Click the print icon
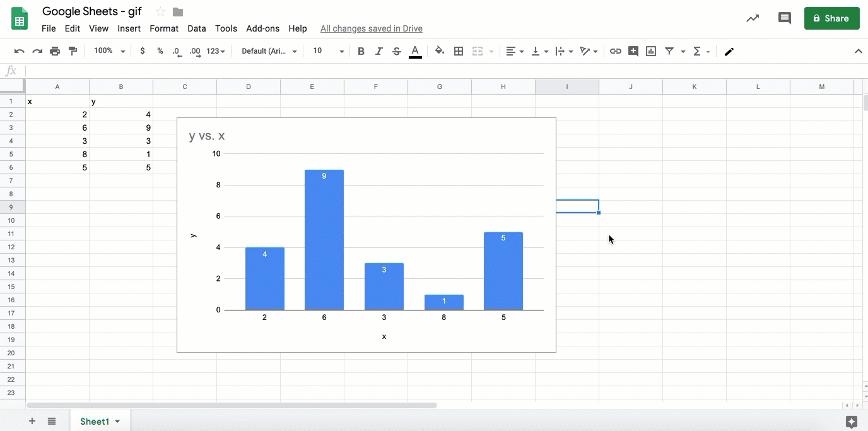868x431 pixels. click(55, 51)
